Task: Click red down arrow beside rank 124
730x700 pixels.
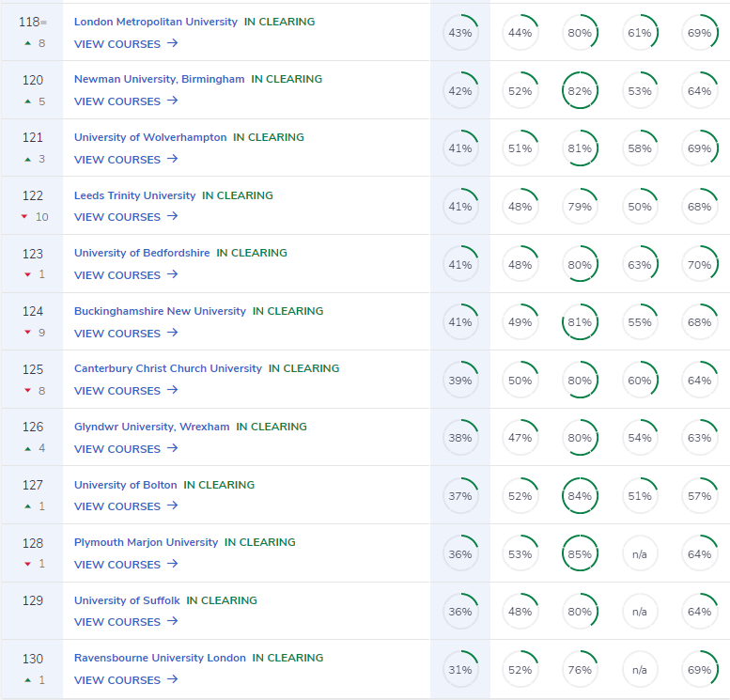Action: 28,332
